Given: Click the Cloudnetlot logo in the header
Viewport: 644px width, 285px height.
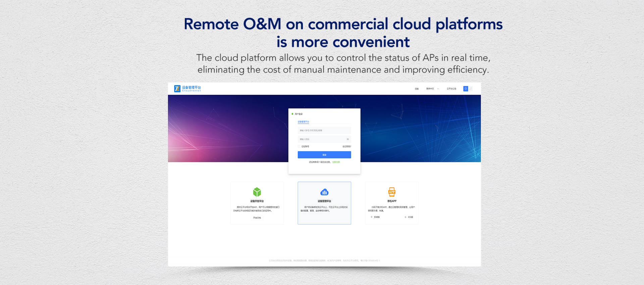Looking at the screenshot, I should click(187, 88).
